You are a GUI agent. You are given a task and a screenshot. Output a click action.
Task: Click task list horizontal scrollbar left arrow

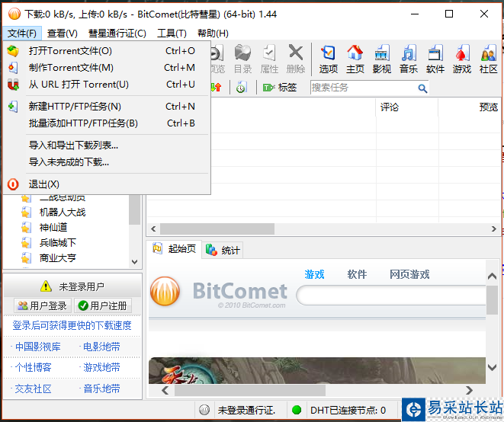tap(153, 229)
